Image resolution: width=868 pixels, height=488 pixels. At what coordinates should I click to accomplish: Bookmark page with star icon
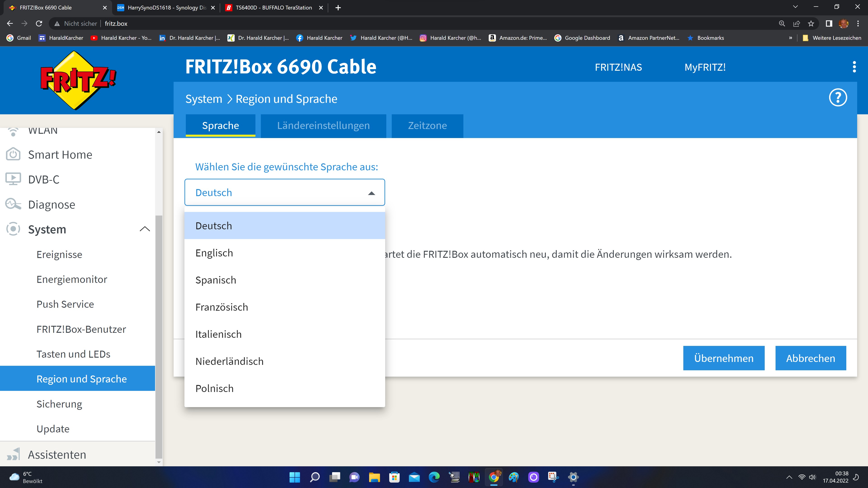pyautogui.click(x=811, y=23)
